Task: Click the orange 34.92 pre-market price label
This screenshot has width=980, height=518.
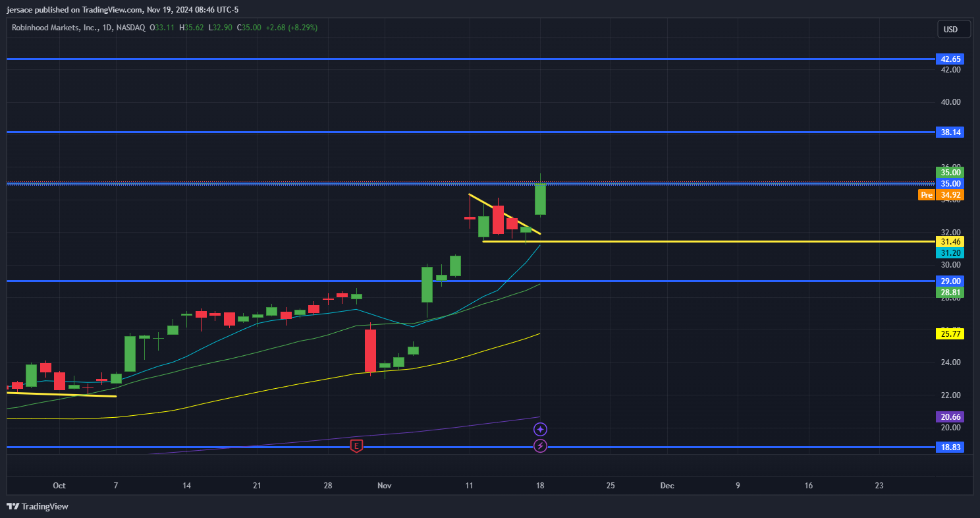Action: pos(950,194)
